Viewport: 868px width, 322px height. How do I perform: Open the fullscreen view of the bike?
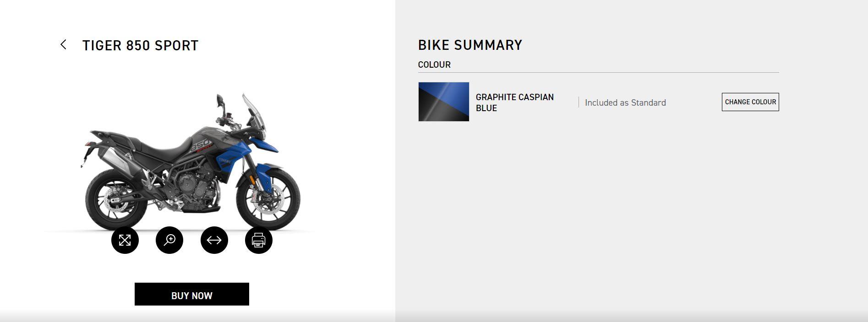(125, 240)
